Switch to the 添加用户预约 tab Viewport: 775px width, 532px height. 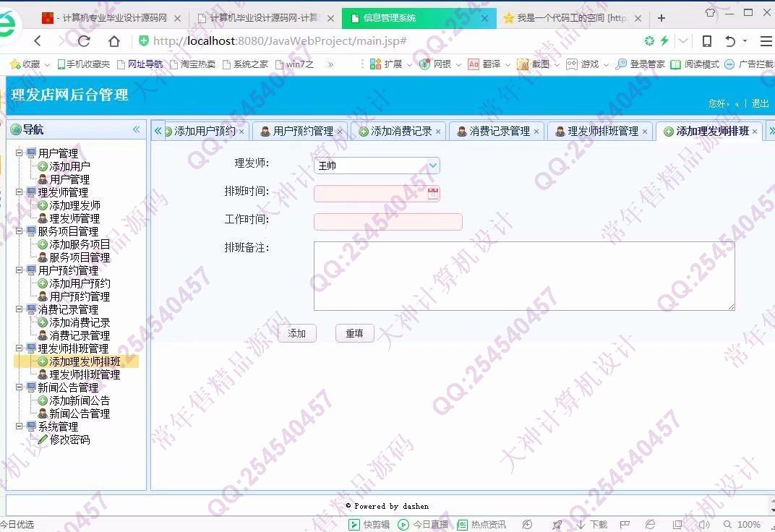coord(204,132)
